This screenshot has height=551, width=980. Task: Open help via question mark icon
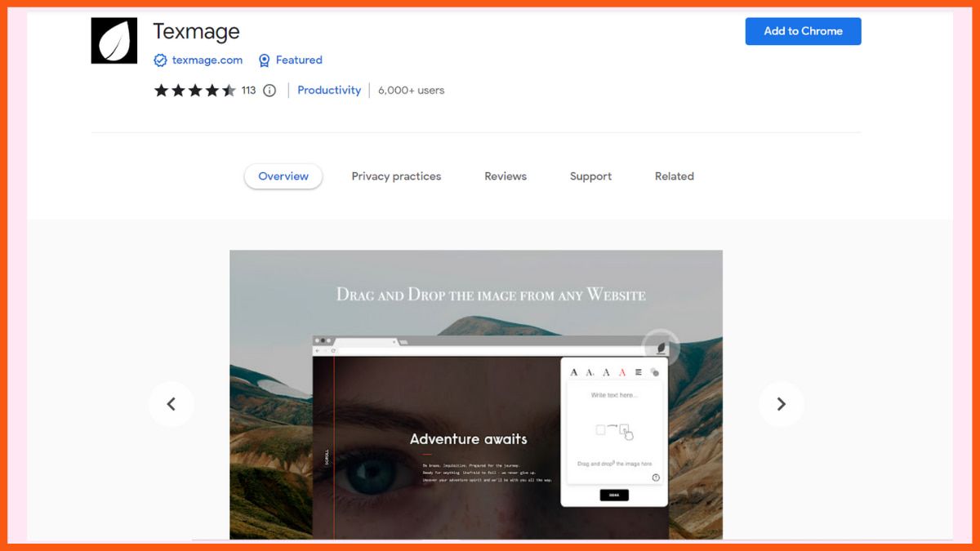pyautogui.click(x=657, y=477)
